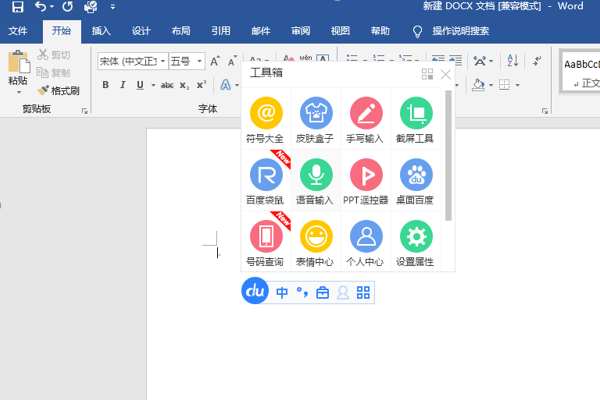Switch to the 引用 references tab
The image size is (600, 400).
221,31
